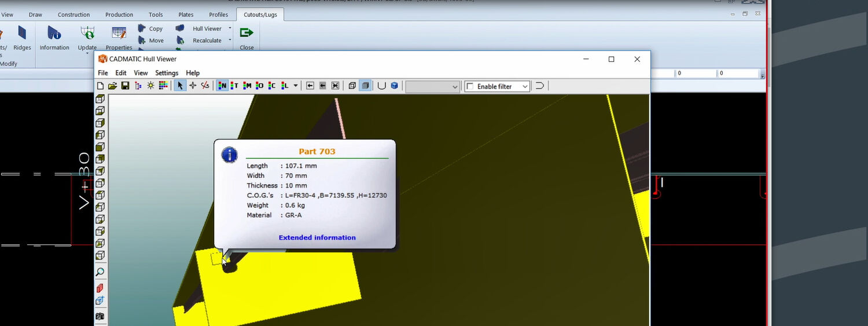Switch to the Construction ribbon tab
The image size is (868, 326).
pos(74,14)
